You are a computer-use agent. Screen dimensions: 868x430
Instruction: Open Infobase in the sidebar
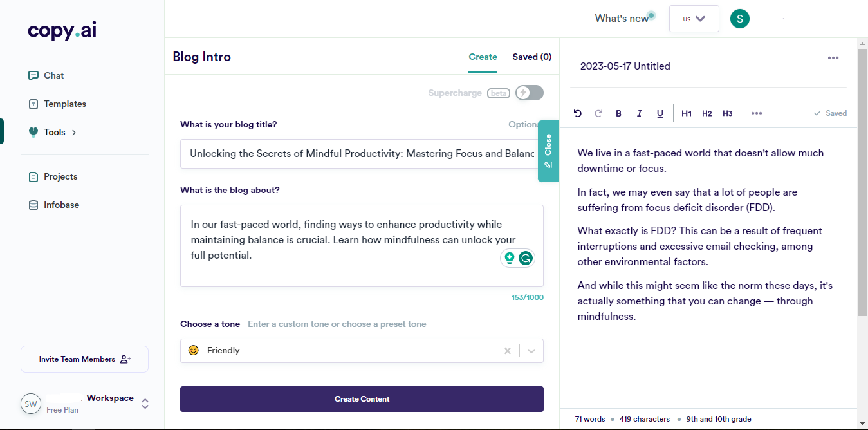(54, 205)
